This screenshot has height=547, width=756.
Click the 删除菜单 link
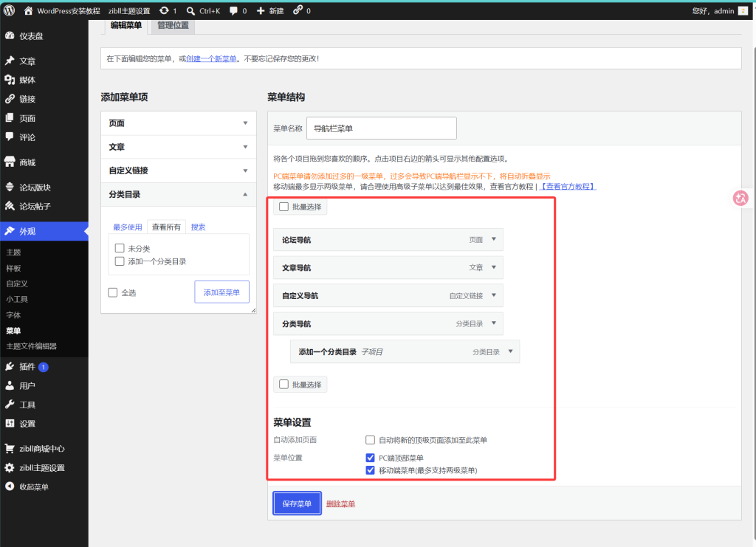coord(341,504)
